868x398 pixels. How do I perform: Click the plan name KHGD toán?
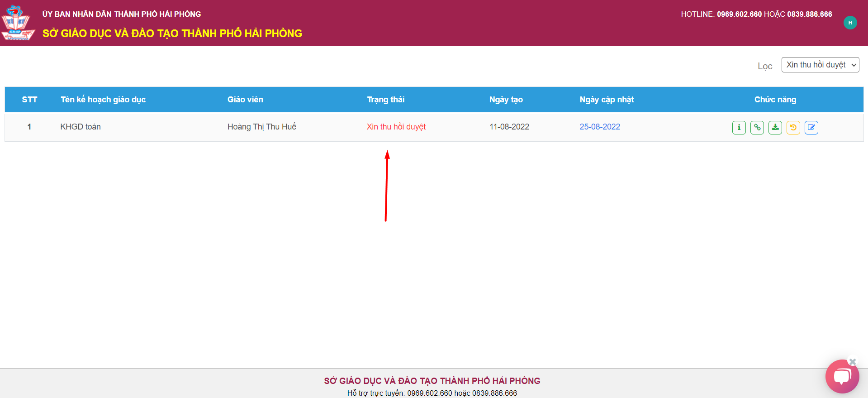tap(81, 127)
